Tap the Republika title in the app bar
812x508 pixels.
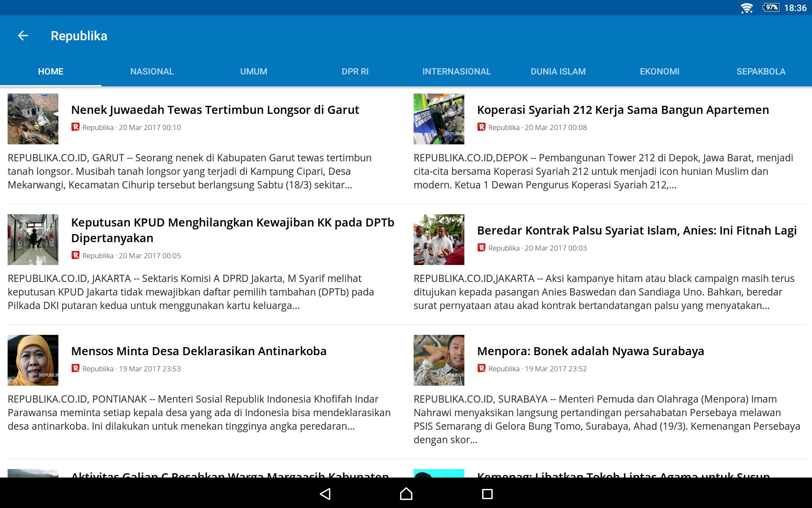(79, 36)
